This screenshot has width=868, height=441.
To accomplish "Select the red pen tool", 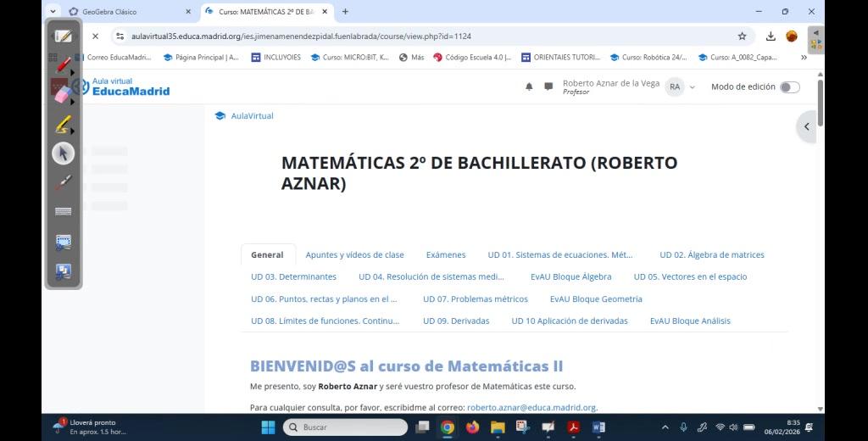I will pos(63,64).
